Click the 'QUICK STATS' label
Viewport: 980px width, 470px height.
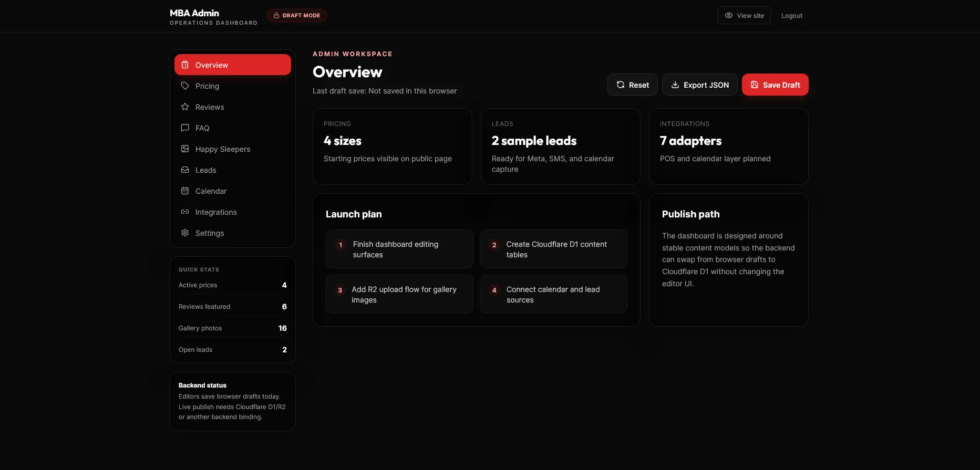point(199,269)
